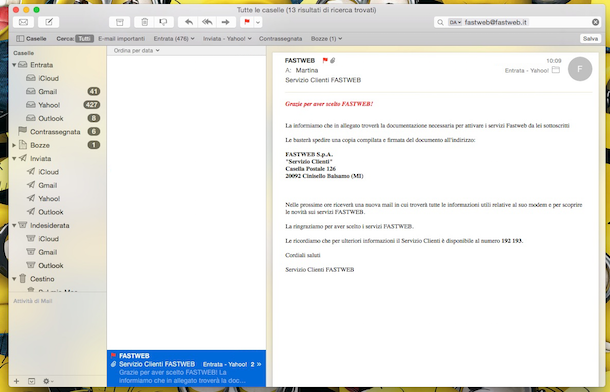610x392 pixels.
Task: Toggle the Caselle sidebar button
Action: click(x=31, y=38)
